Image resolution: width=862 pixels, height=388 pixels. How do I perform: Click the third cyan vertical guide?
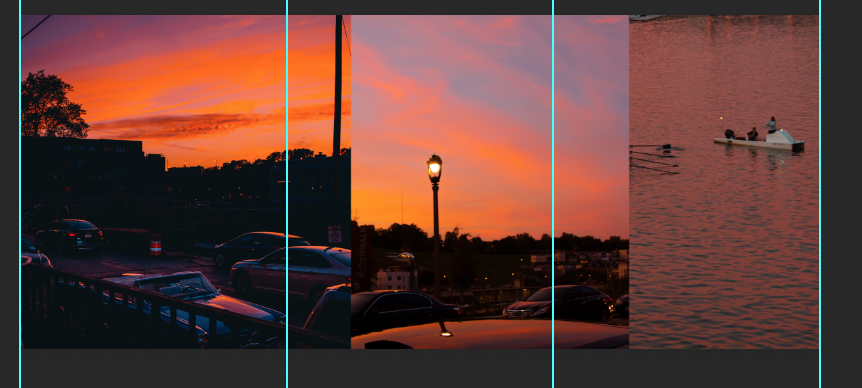(x=553, y=194)
